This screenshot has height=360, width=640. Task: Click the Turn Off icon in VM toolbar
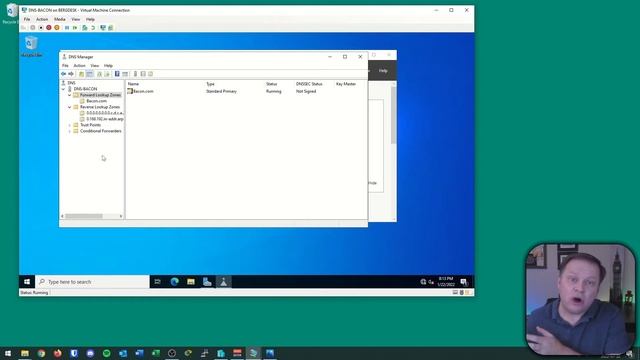[41, 28]
